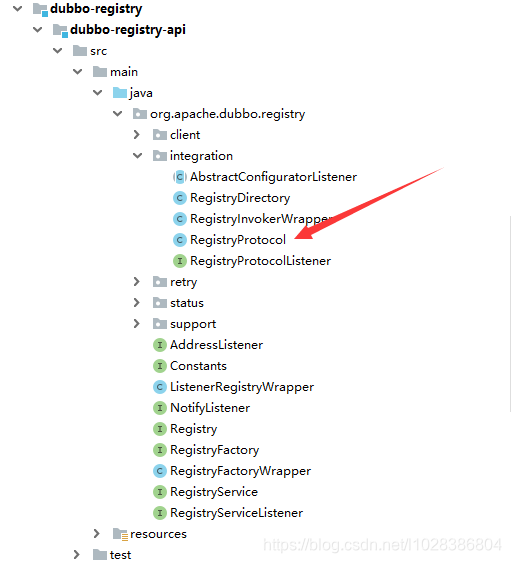Click the integration package folder icon

(x=160, y=156)
